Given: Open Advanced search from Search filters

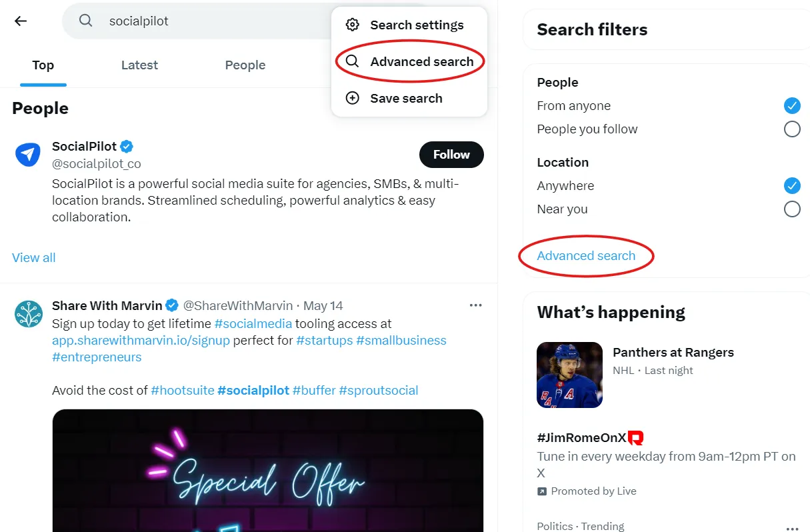Looking at the screenshot, I should click(586, 255).
